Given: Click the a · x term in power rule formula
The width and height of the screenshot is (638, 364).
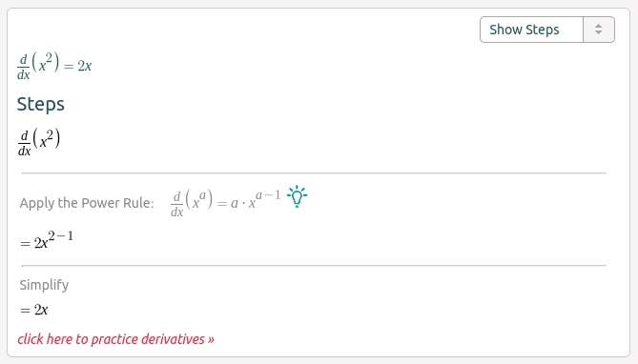Looking at the screenshot, I should 243,202.
